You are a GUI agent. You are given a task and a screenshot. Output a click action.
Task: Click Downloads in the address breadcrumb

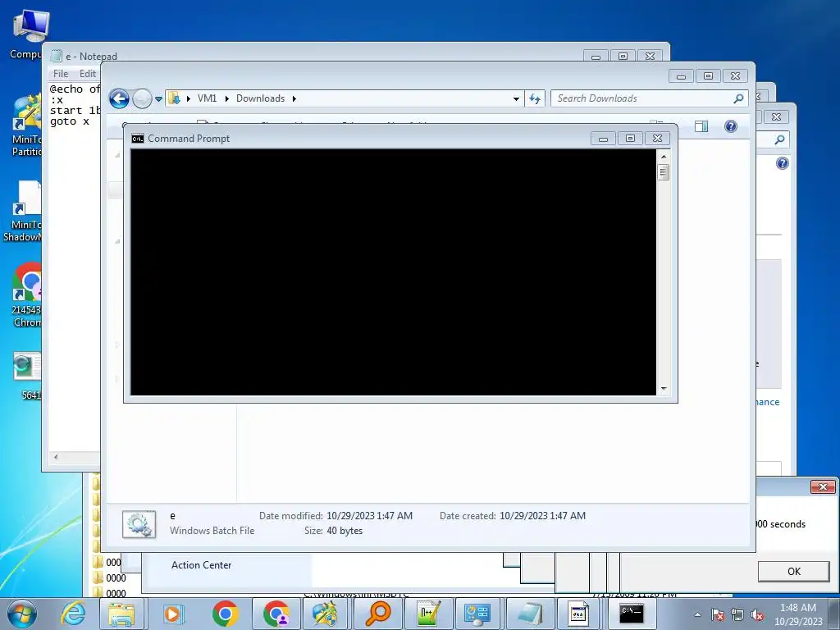point(260,98)
